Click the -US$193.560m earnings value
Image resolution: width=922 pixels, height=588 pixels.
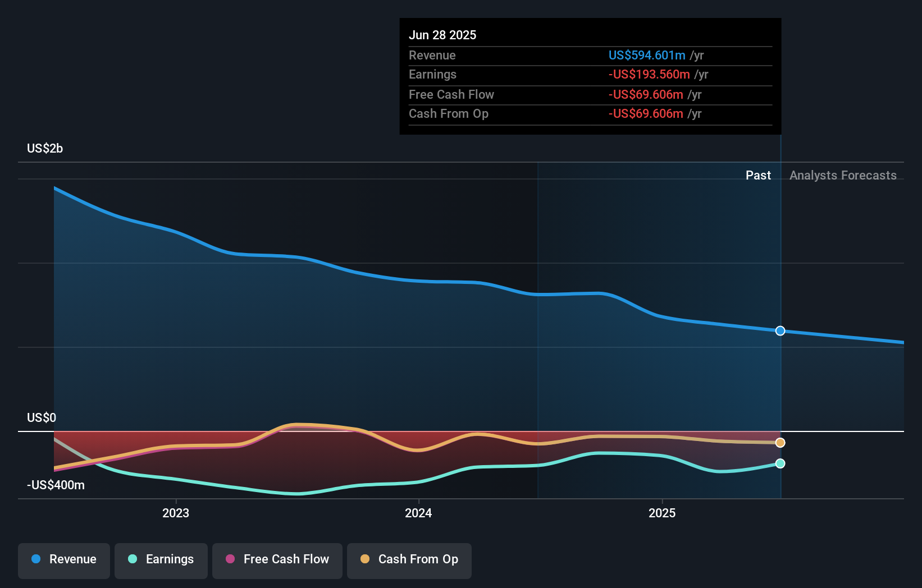tap(649, 74)
